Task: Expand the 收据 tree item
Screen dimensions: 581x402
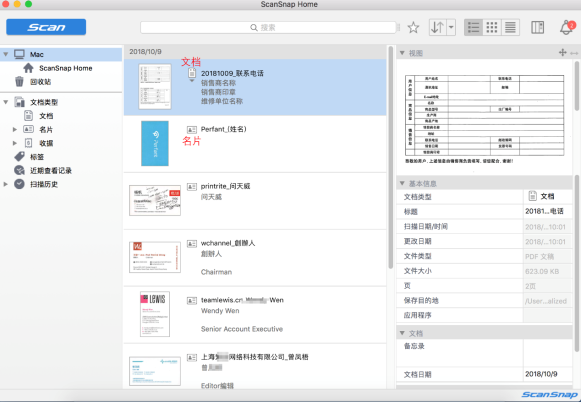Action: 15,143
